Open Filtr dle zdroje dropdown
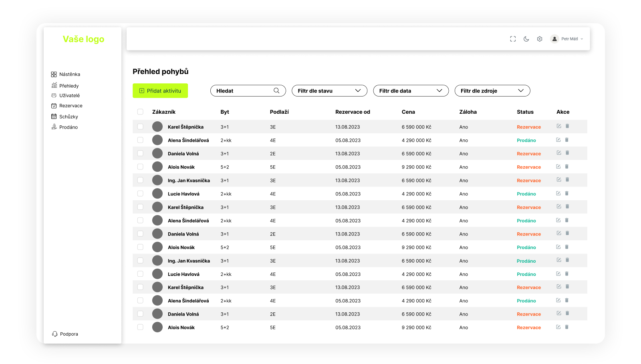Viewport: 641px width, 364px height. click(x=492, y=90)
